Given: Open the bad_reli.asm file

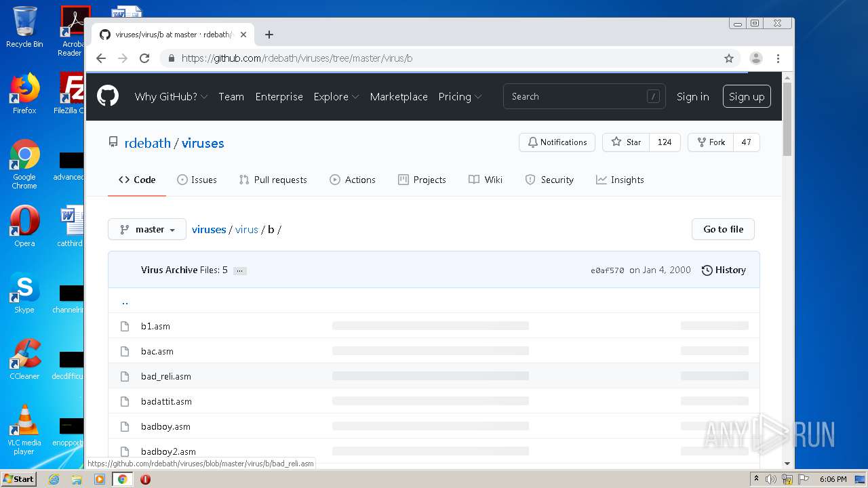Looking at the screenshot, I should (x=166, y=376).
